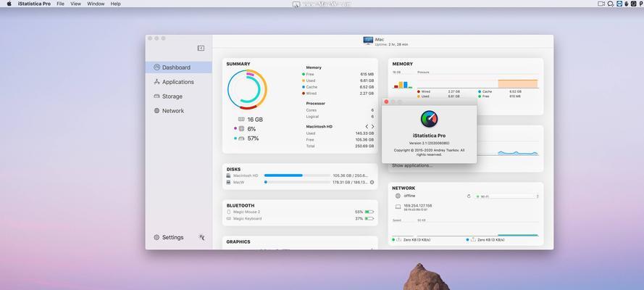Open the Storage section in sidebar
Image resolution: width=644 pixels, height=290 pixels.
click(x=179, y=96)
